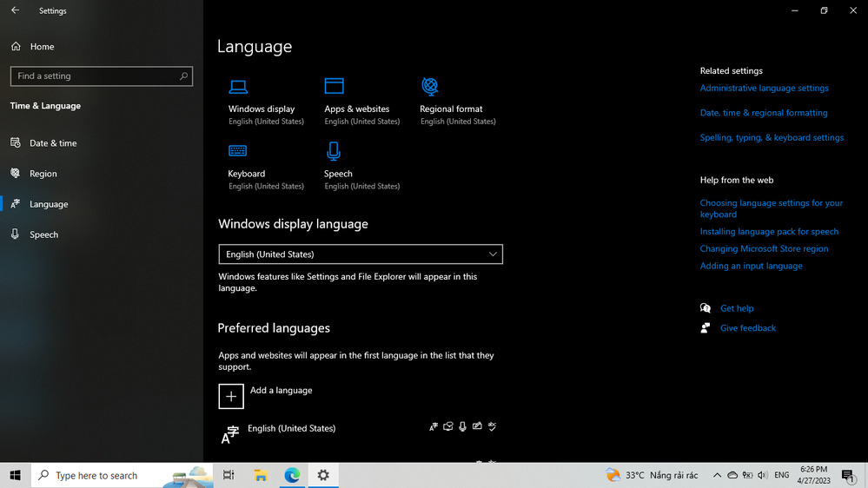
Task: Open the weather widget showing 33°C
Action: [x=652, y=475]
